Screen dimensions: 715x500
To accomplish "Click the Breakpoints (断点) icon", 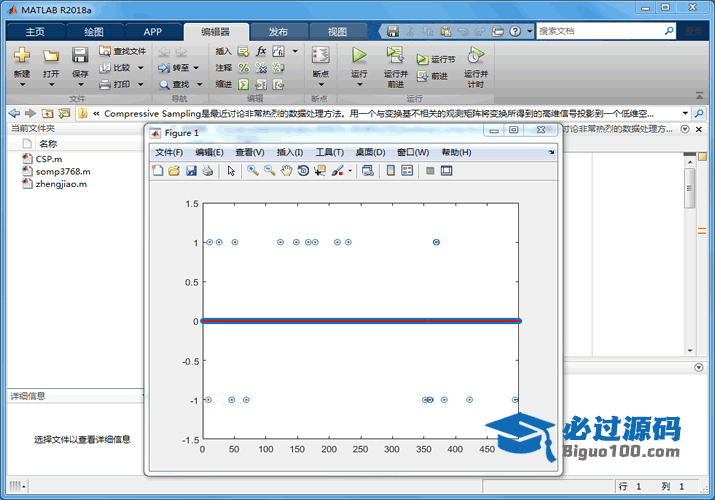I will coord(321,55).
